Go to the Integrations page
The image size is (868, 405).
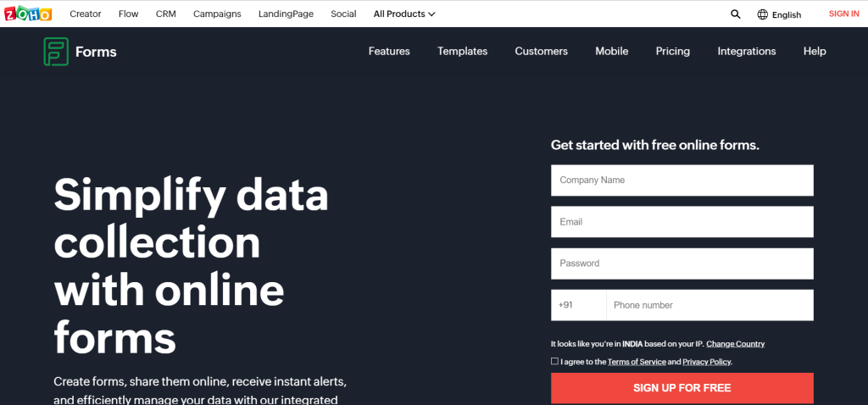747,52
